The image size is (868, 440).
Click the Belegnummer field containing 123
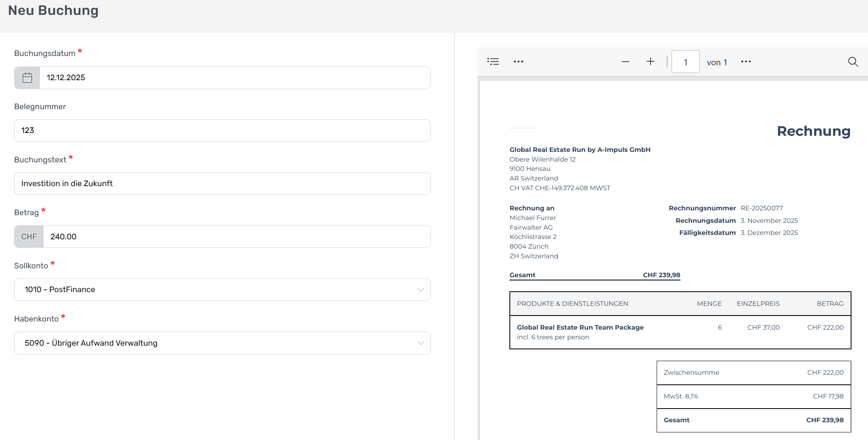pyautogui.click(x=222, y=131)
